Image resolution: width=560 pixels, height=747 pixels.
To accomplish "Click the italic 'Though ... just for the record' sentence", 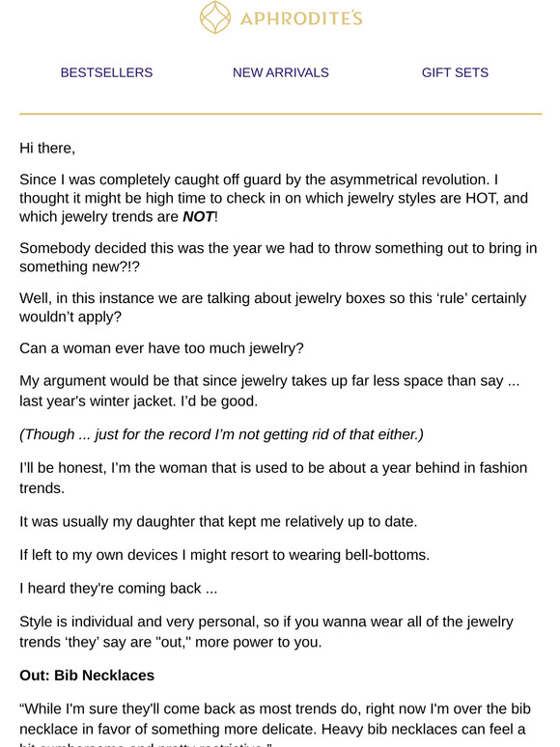I will pyautogui.click(x=221, y=434).
